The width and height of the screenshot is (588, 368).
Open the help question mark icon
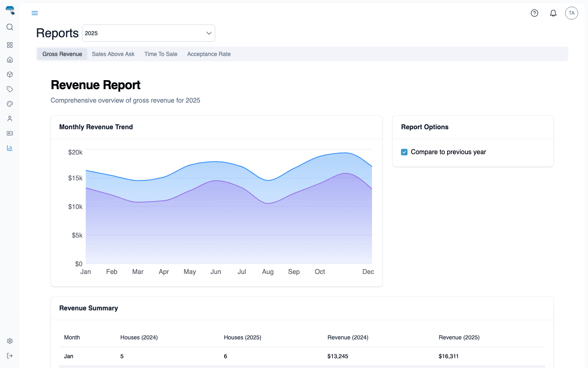point(534,13)
